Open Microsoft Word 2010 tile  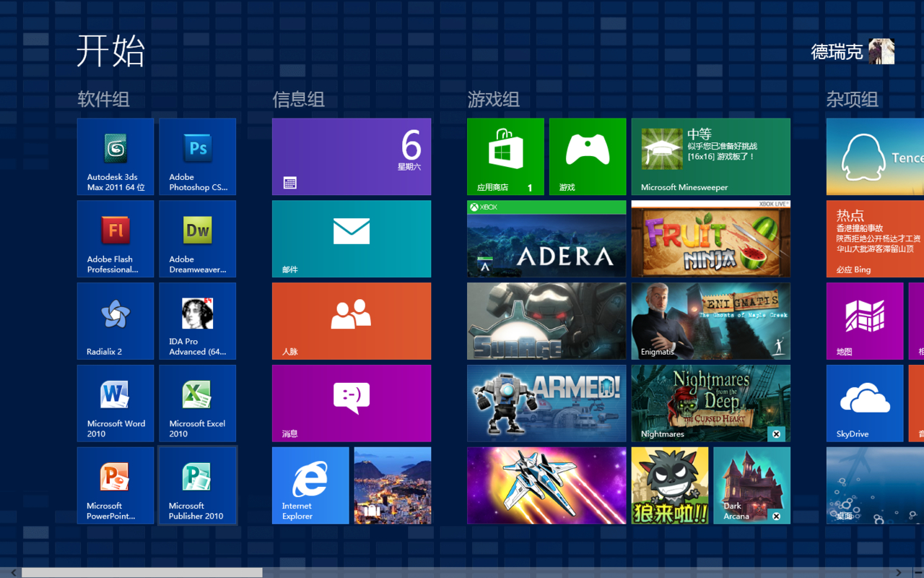(x=115, y=404)
